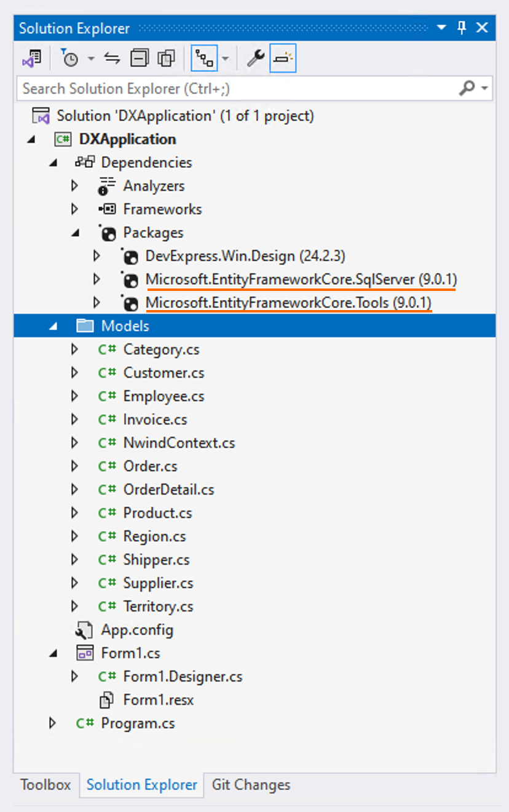
Task: Click the Show All Files icon
Action: [x=166, y=59]
